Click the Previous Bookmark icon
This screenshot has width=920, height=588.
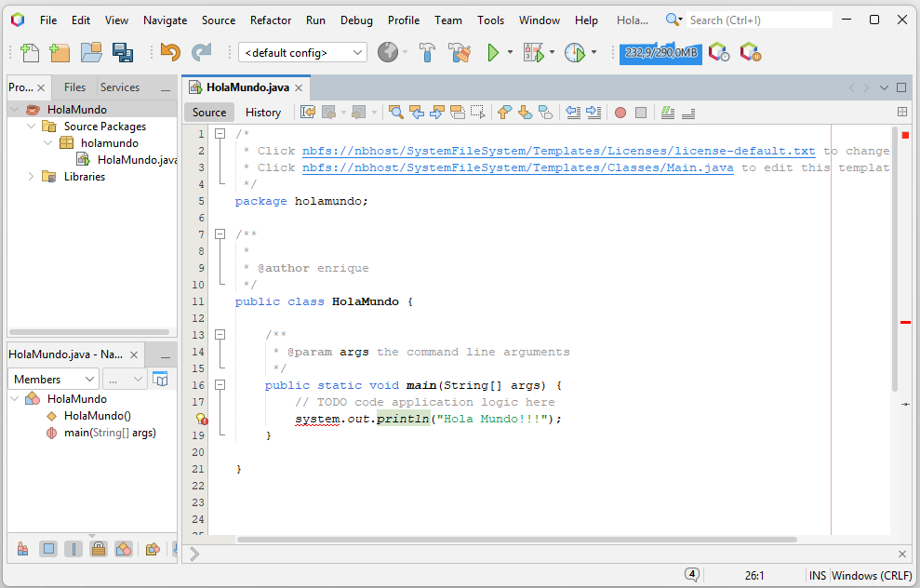504,112
